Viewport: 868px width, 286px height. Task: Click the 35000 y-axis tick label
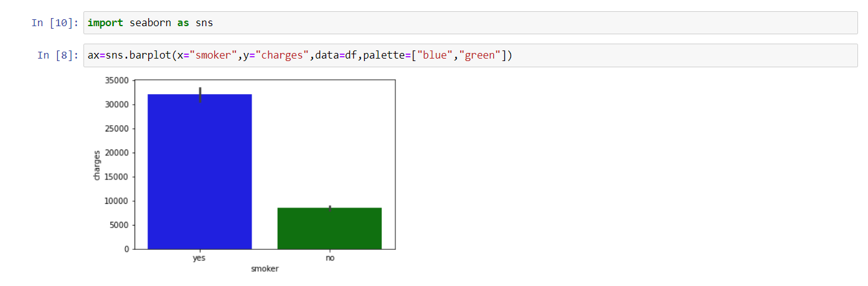[117, 80]
